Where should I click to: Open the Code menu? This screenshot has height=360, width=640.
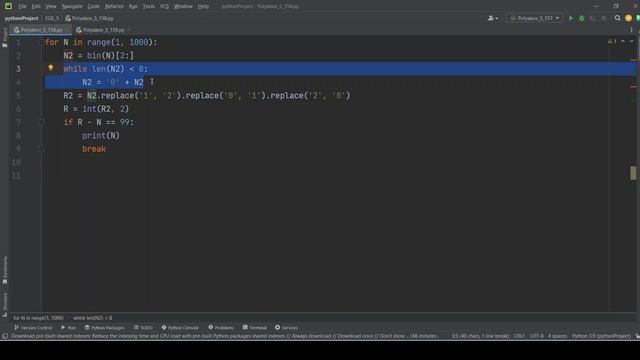click(93, 6)
